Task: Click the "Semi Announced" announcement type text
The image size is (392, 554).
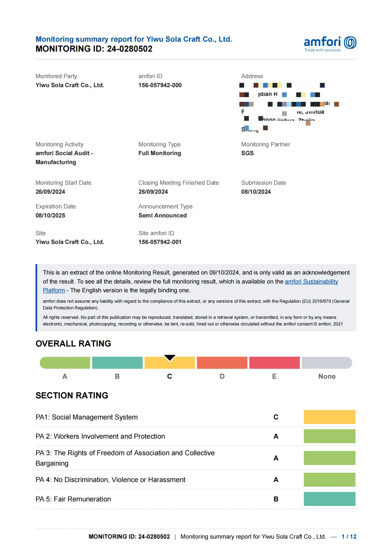Action: [x=162, y=215]
